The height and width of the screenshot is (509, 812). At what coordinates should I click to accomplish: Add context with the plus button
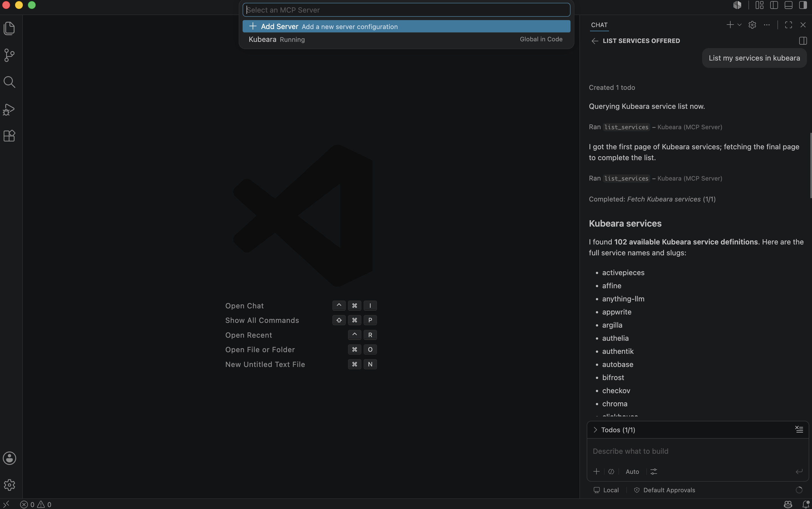(596, 472)
